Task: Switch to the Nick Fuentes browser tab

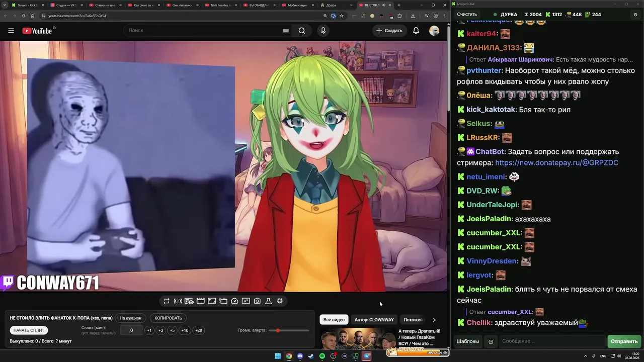Action: pyautogui.click(x=220, y=5)
